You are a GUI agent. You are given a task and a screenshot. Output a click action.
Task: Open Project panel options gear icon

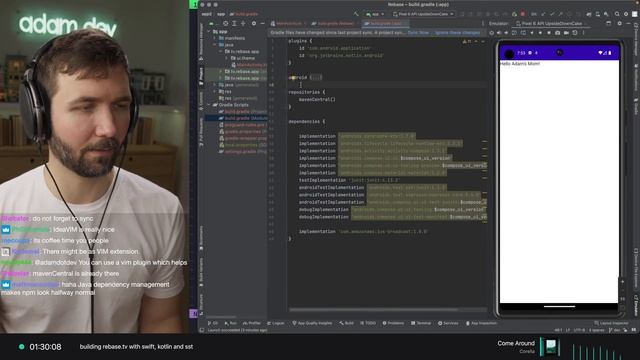click(254, 24)
